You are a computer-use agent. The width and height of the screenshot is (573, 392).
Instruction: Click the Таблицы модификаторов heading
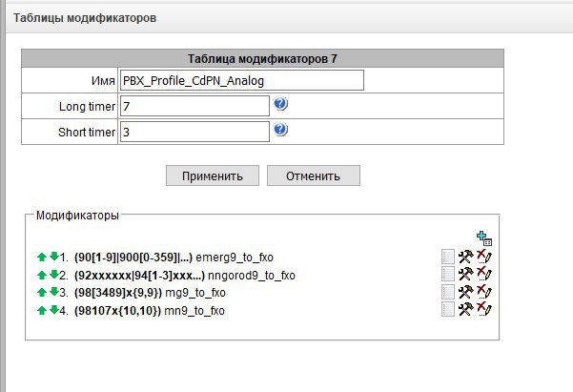pos(85,18)
